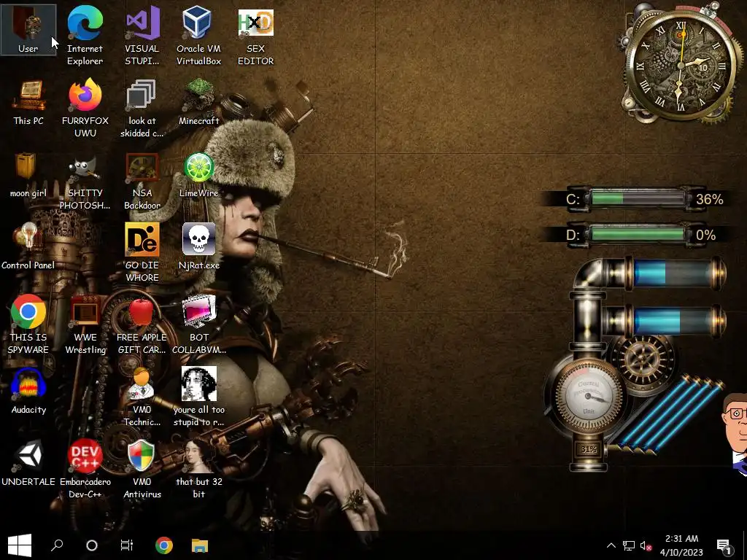Viewport: 747px width, 560px height.
Task: Select the WWE Wrestling shortcut
Action: tap(85, 324)
